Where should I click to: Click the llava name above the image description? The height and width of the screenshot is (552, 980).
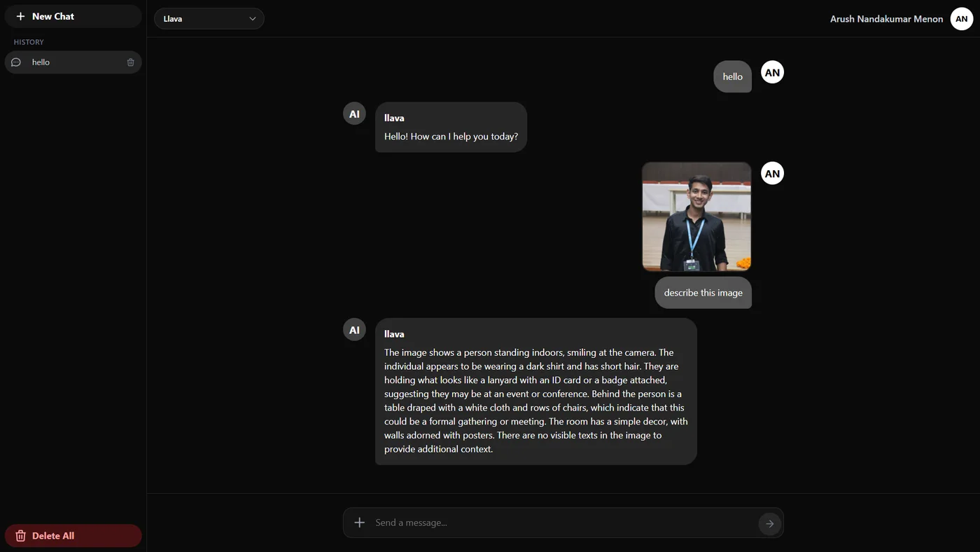point(394,334)
